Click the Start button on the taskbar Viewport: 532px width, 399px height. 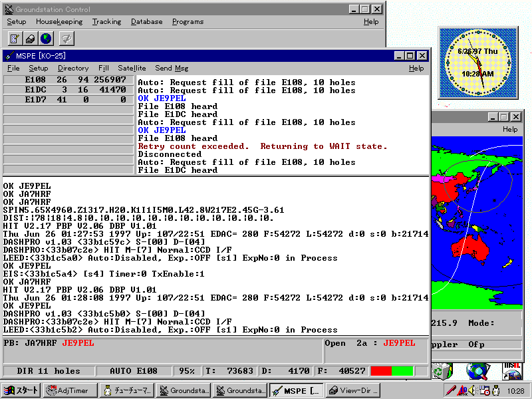coord(21,391)
